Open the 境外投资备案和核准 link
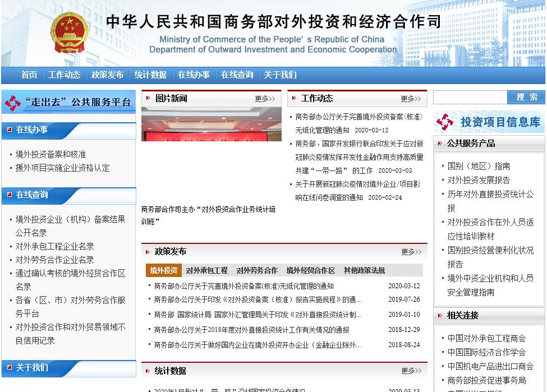Viewport: 547px width, 392px height. 51,154
